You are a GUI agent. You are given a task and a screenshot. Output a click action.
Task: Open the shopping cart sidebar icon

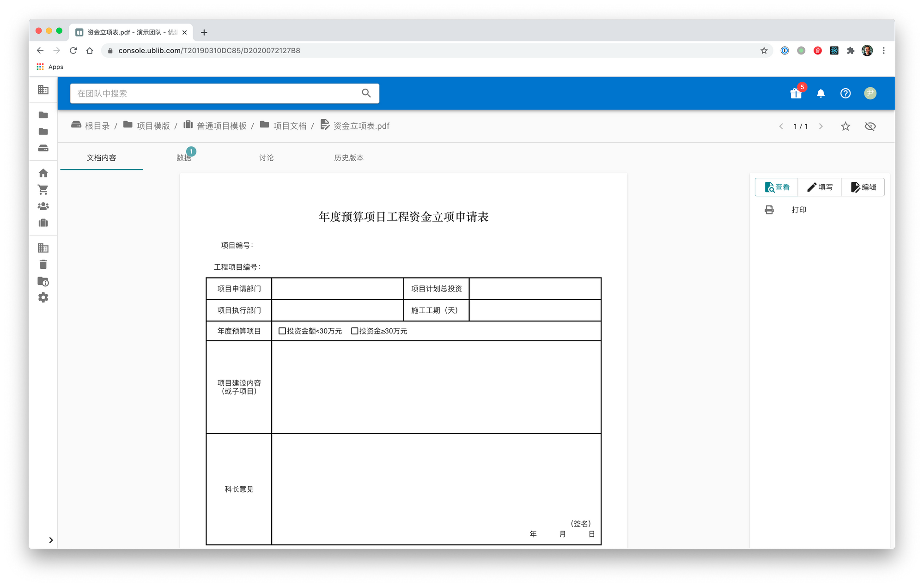pos(43,190)
